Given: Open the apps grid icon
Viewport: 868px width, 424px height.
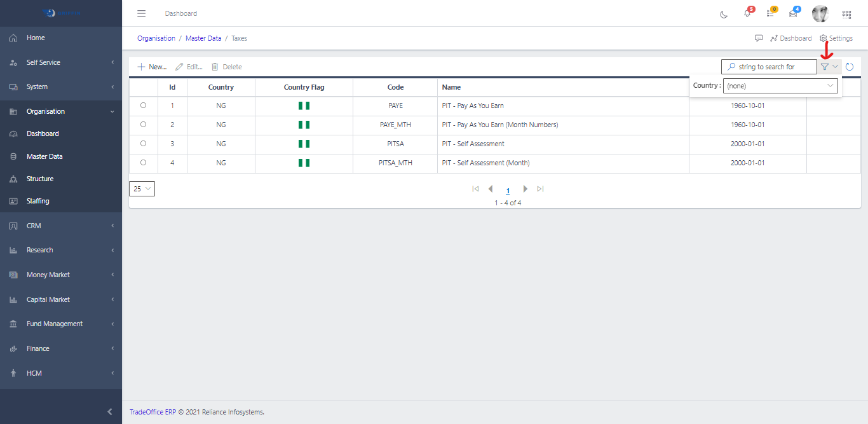Looking at the screenshot, I should click(x=846, y=14).
